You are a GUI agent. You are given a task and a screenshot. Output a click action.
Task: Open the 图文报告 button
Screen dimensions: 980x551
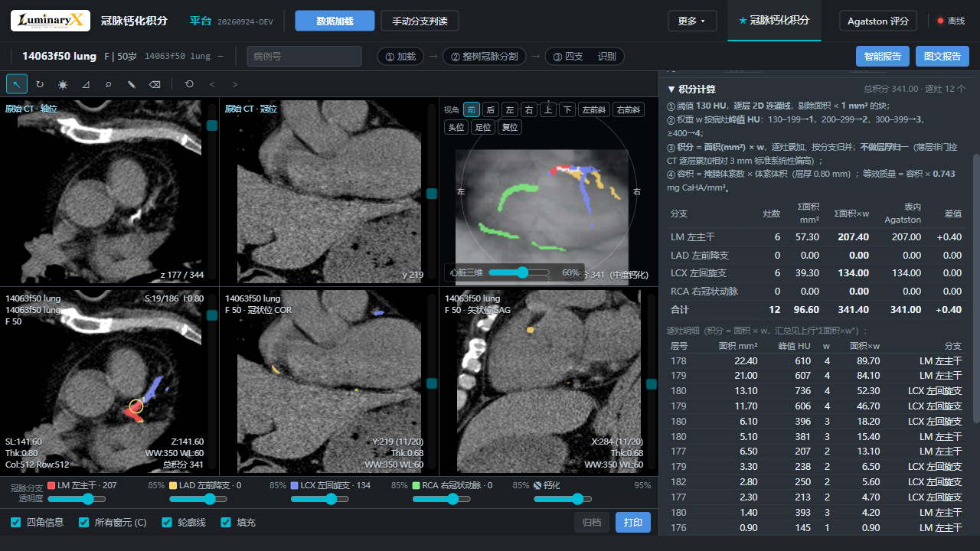[942, 56]
